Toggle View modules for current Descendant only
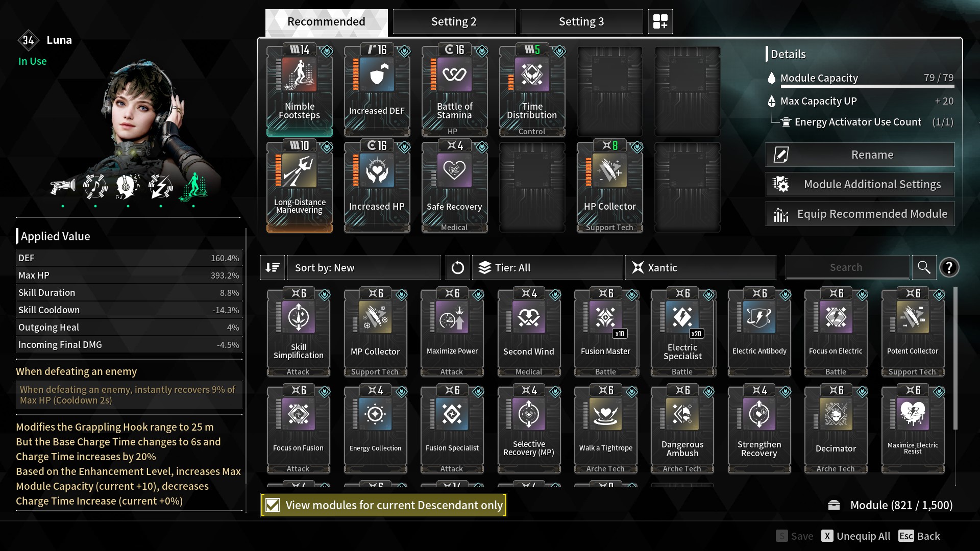Screen dimensions: 980x551 tap(384, 505)
